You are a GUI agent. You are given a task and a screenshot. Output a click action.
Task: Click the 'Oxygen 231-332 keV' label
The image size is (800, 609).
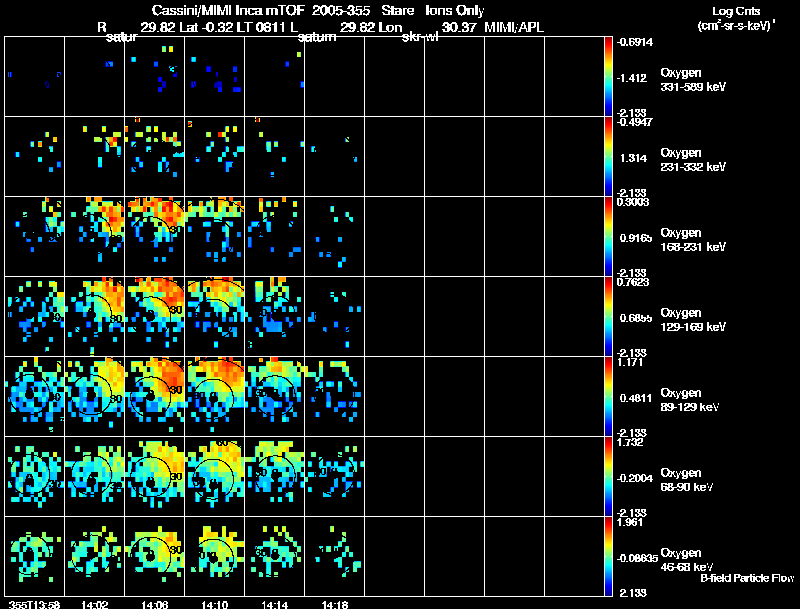[693, 160]
